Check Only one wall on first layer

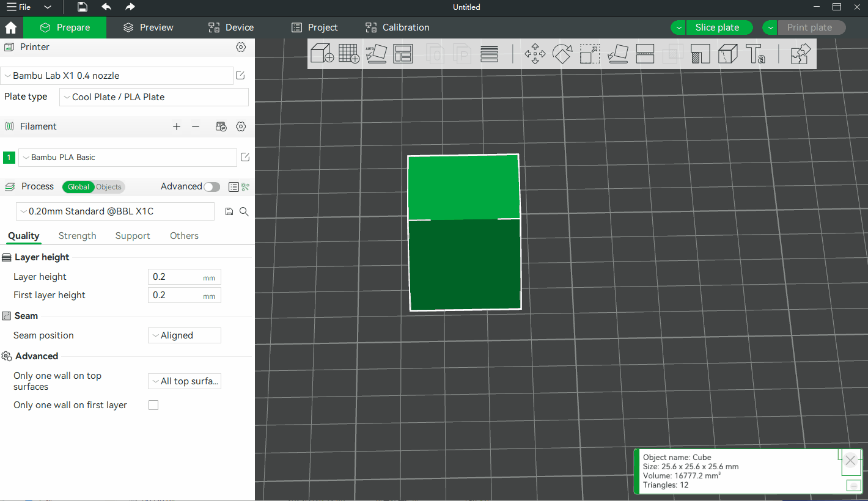pyautogui.click(x=153, y=405)
